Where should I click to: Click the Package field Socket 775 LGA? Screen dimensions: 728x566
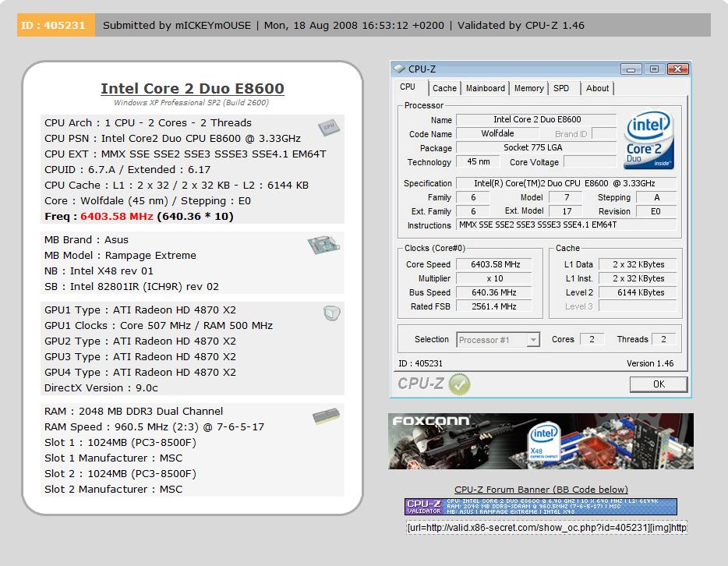[x=536, y=147]
